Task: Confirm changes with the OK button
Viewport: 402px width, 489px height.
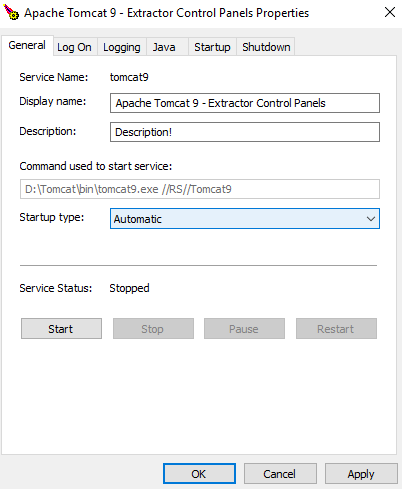Action: coord(199,474)
